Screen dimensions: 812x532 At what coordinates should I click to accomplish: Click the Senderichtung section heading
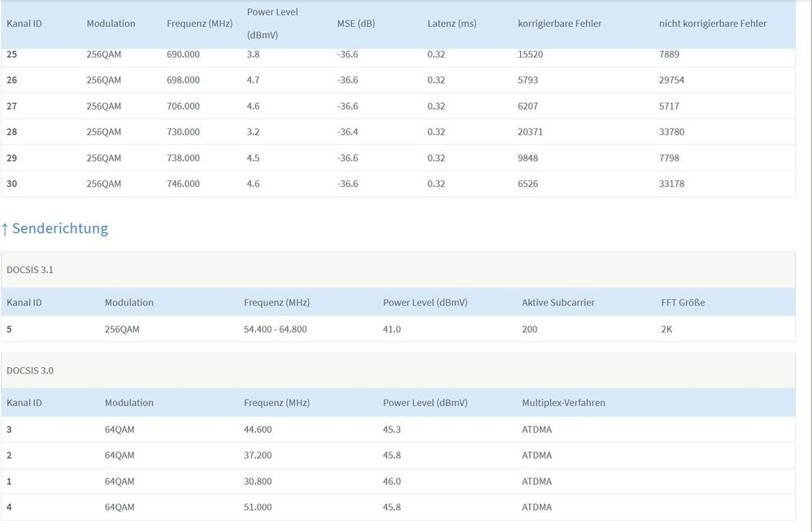click(60, 228)
